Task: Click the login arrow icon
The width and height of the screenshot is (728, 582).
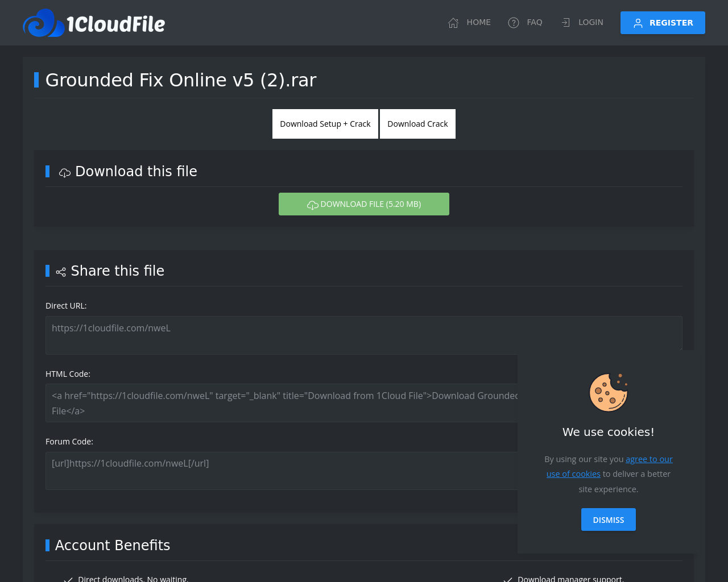Action: click(x=565, y=23)
